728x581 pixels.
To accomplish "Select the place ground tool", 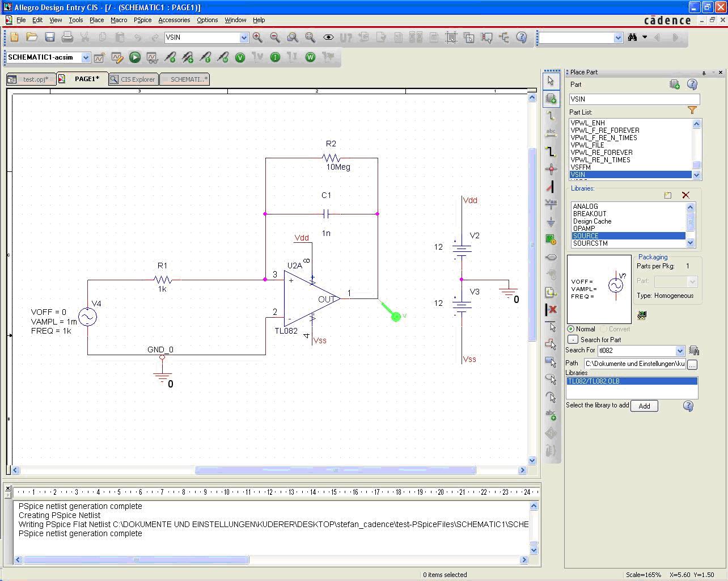I will (551, 222).
